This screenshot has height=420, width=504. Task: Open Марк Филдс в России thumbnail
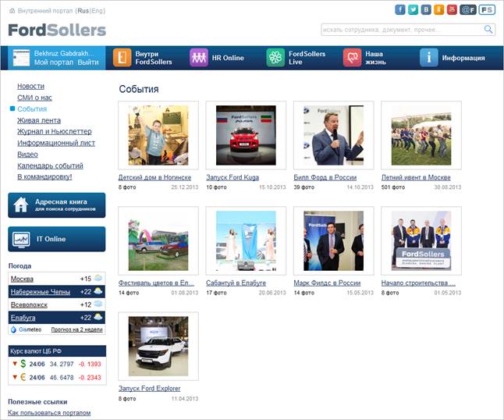[x=334, y=241]
